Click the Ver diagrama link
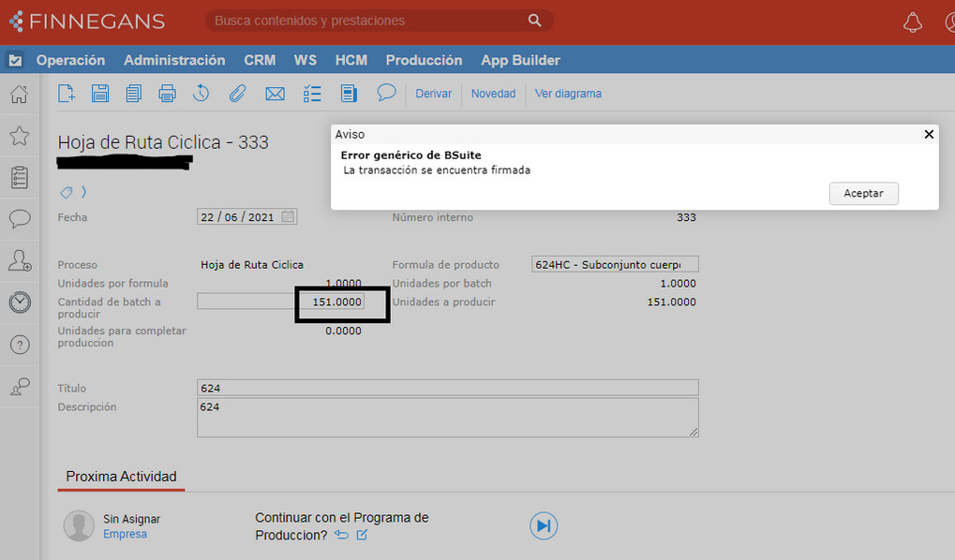Viewport: 955px width, 560px height. point(568,94)
